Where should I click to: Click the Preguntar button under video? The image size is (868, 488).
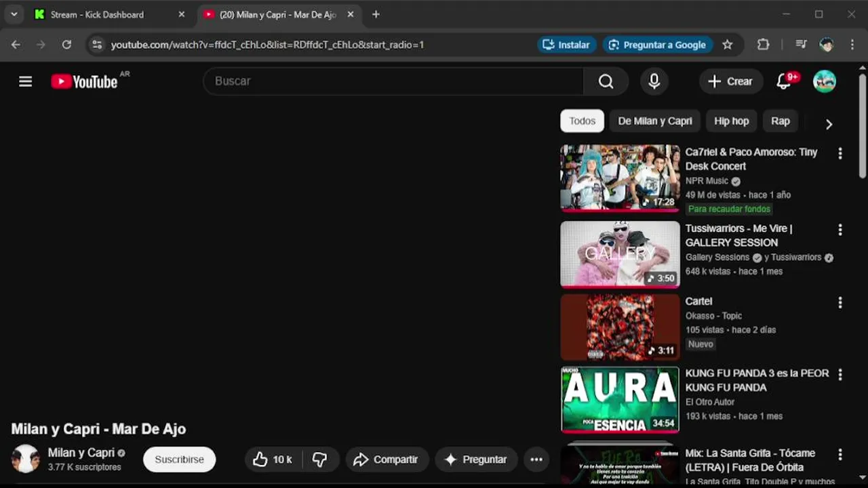[x=476, y=460]
